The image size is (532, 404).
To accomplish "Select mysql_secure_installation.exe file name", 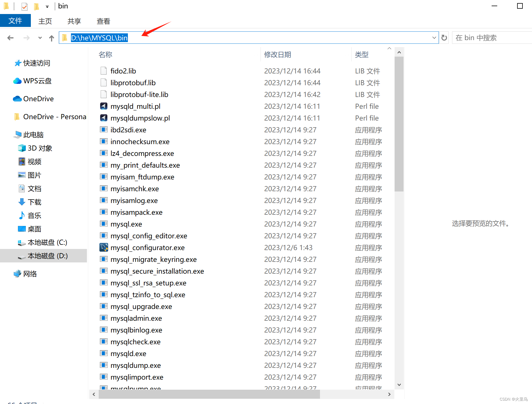I will point(157,271).
